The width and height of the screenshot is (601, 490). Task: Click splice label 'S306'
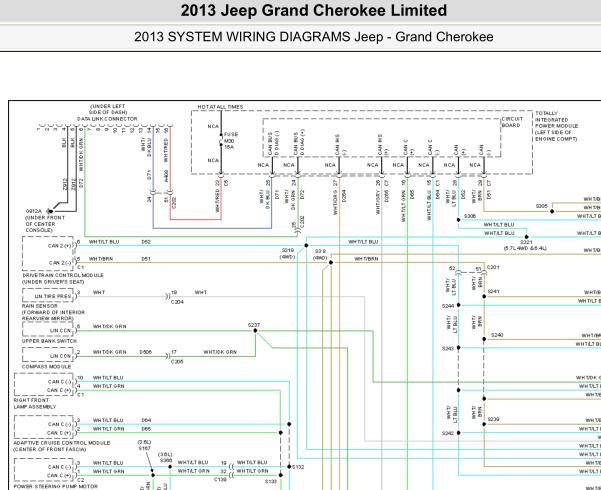tap(470, 216)
